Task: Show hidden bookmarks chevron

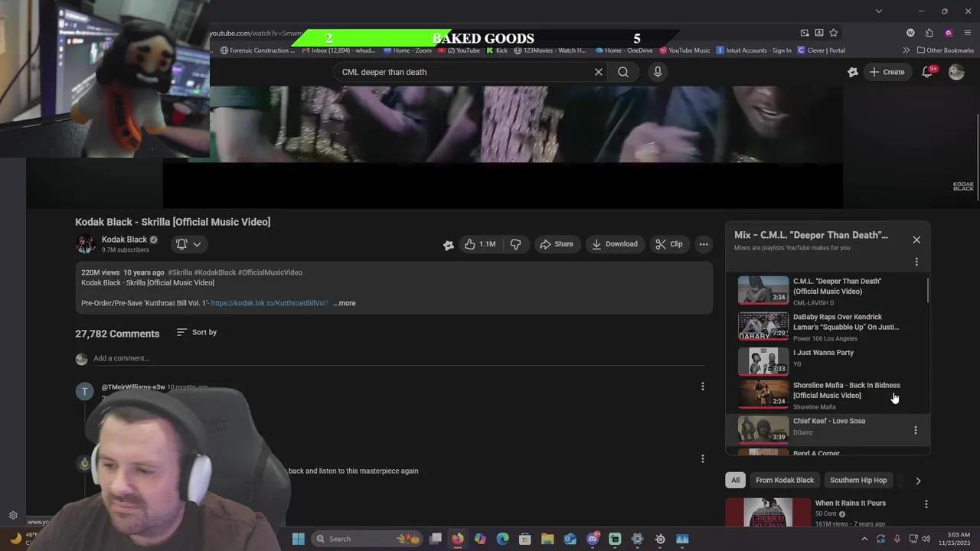Action: point(906,51)
